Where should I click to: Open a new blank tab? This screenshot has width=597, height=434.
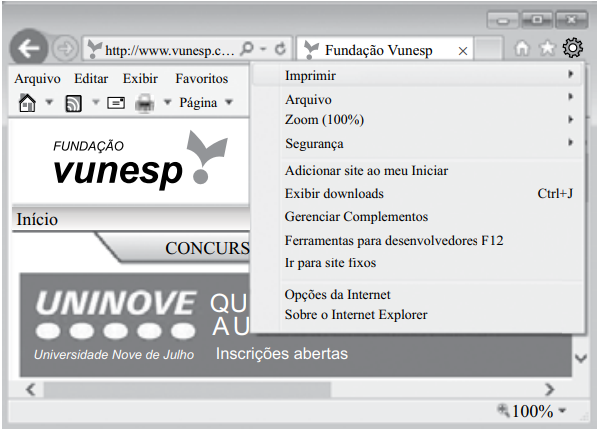click(488, 49)
